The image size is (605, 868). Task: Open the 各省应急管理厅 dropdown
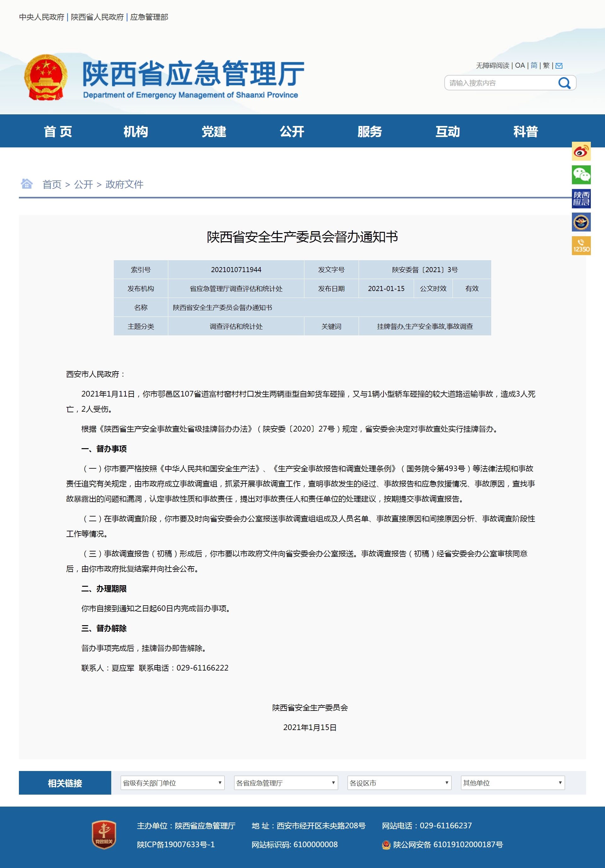click(x=286, y=783)
